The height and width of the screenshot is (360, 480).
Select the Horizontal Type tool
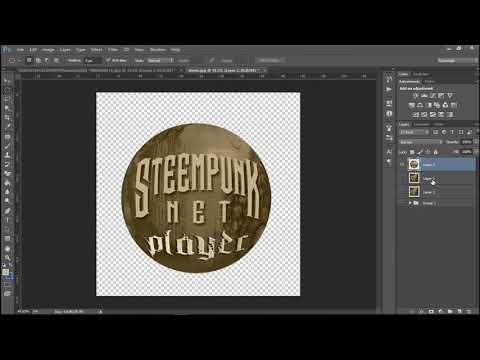click(x=7, y=220)
